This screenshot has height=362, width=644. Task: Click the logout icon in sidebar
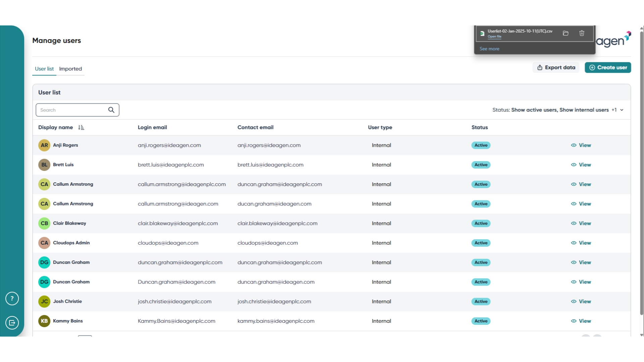point(12,323)
